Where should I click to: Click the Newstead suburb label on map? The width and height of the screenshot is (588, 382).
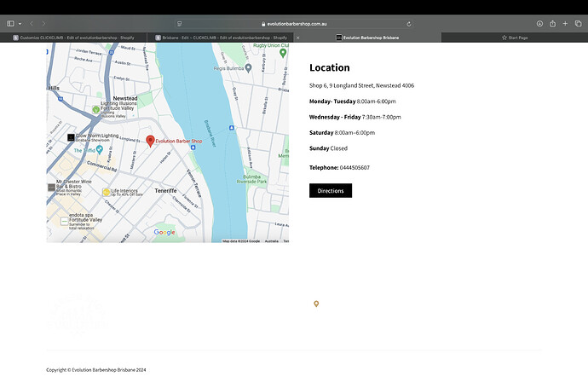(x=125, y=98)
